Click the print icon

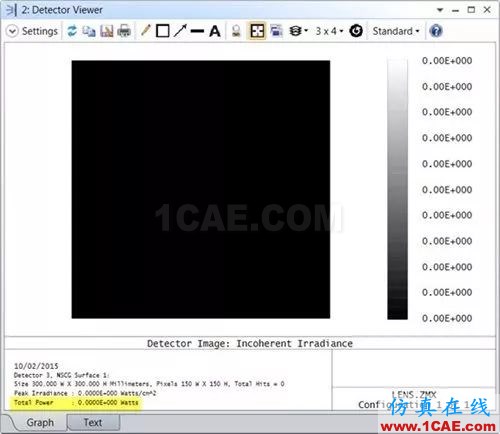(x=124, y=31)
